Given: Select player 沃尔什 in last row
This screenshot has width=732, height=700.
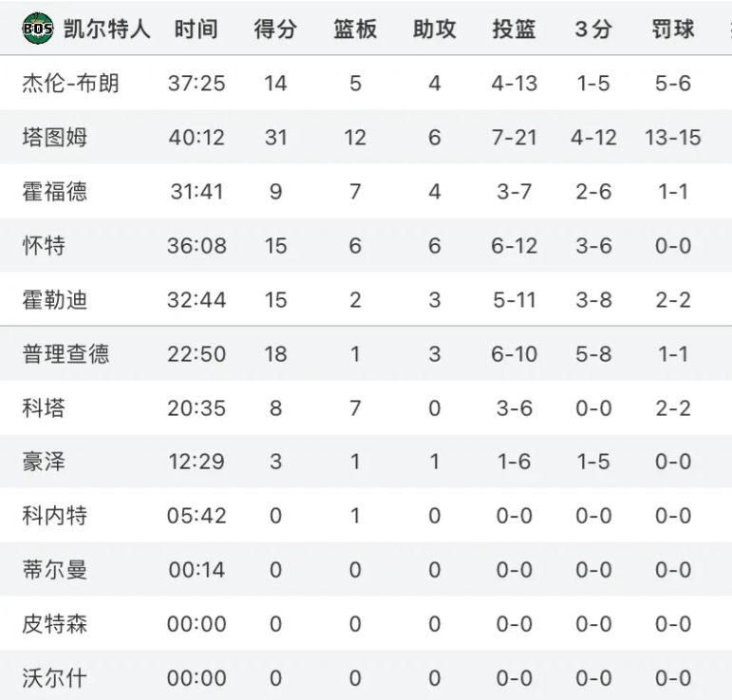Looking at the screenshot, I should click(55, 678).
